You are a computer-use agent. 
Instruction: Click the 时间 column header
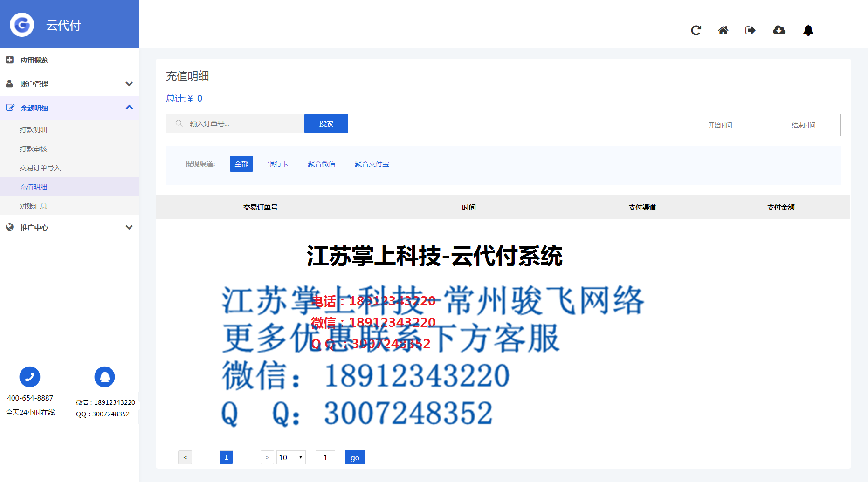(x=469, y=207)
